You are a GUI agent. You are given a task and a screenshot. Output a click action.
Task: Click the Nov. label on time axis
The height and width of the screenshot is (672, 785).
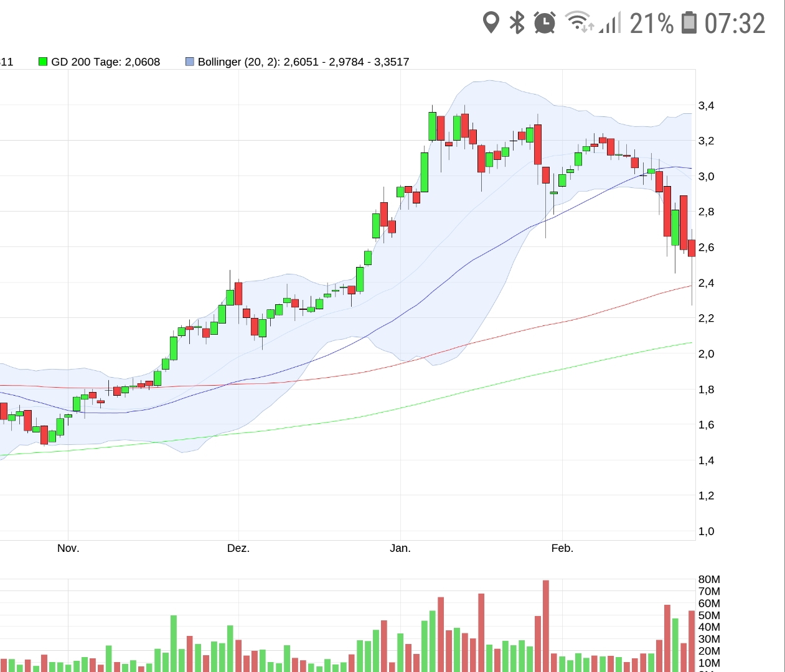point(68,548)
